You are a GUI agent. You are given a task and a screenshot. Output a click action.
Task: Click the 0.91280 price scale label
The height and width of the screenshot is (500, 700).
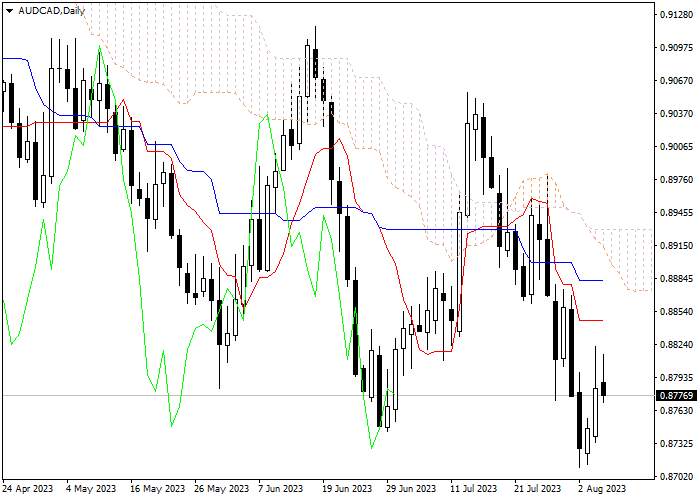coord(678,15)
